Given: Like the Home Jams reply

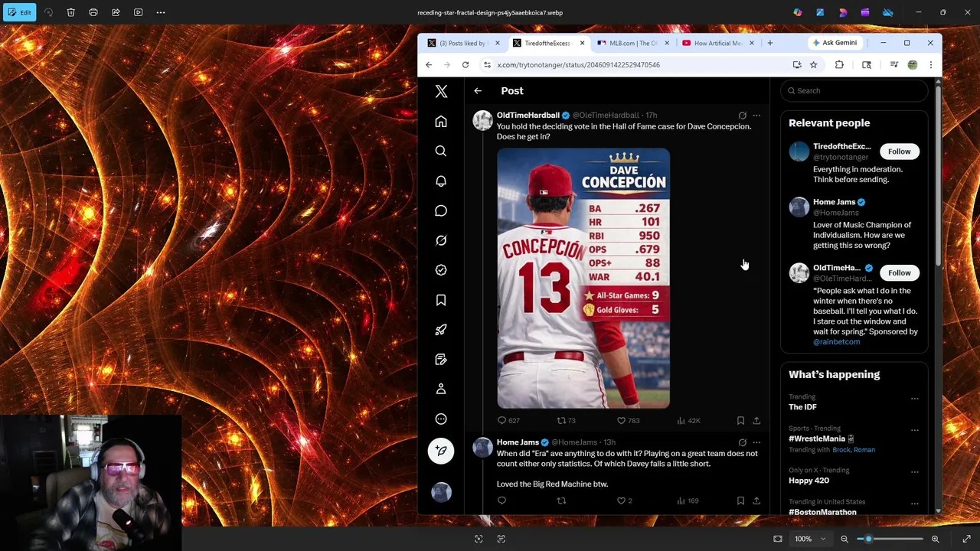Looking at the screenshot, I should pyautogui.click(x=625, y=500).
